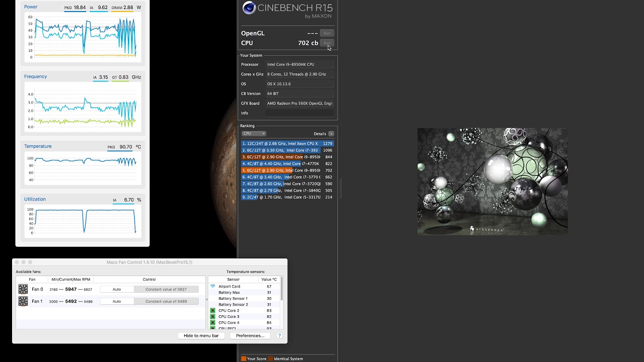Click the IA 3.15 frequency readout

[101, 77]
